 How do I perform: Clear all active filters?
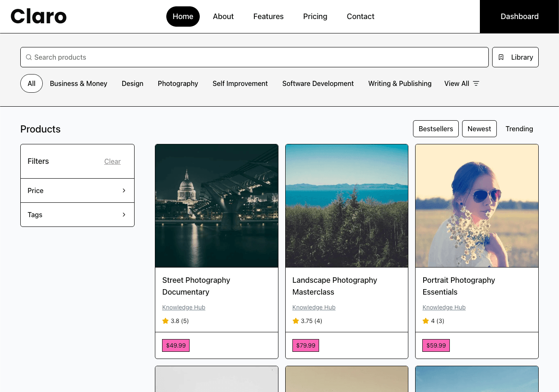[x=112, y=161]
